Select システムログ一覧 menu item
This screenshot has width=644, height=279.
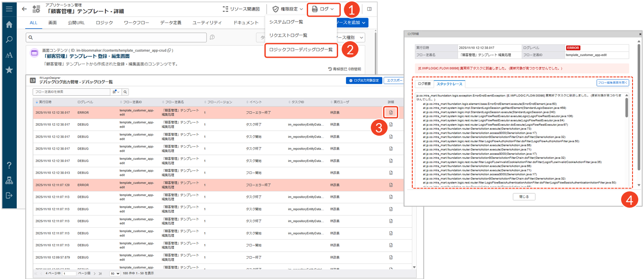[286, 22]
